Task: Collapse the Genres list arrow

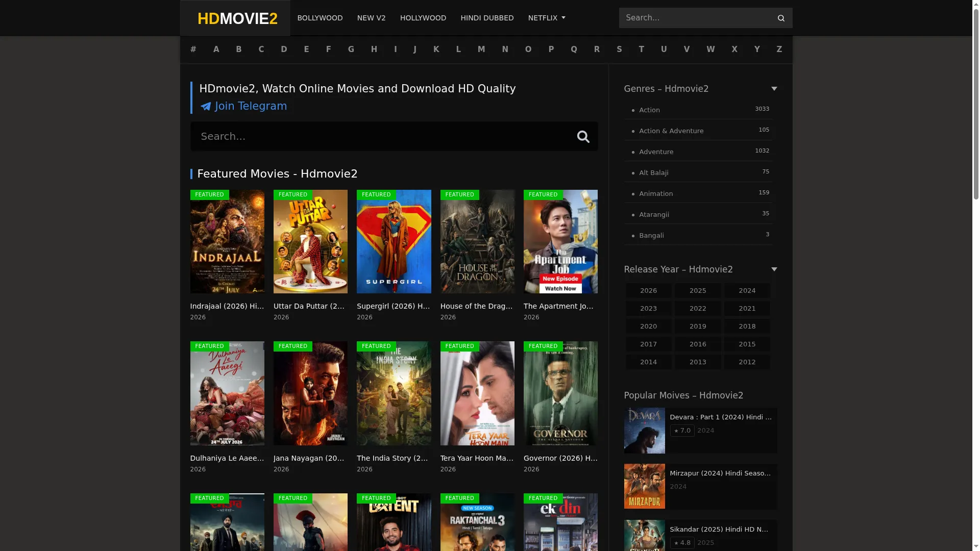Action: (774, 89)
